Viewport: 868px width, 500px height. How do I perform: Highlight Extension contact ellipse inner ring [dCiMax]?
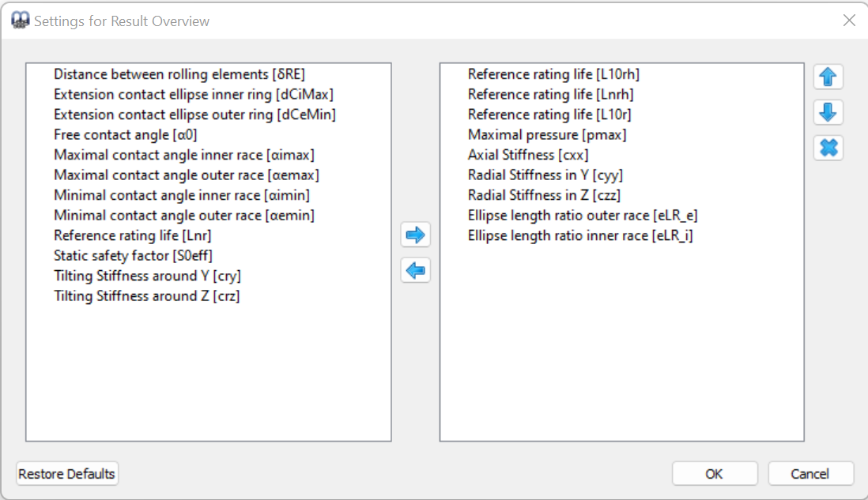(x=194, y=95)
